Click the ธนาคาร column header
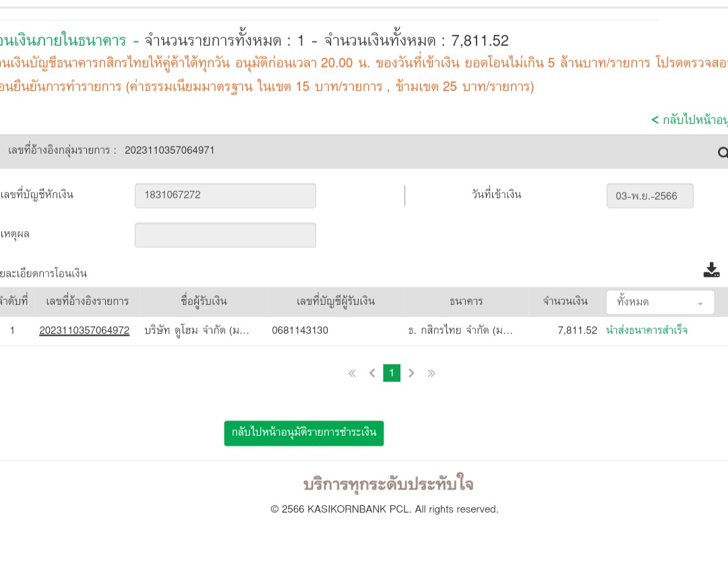Image resolution: width=728 pixels, height=564 pixels. (x=466, y=302)
